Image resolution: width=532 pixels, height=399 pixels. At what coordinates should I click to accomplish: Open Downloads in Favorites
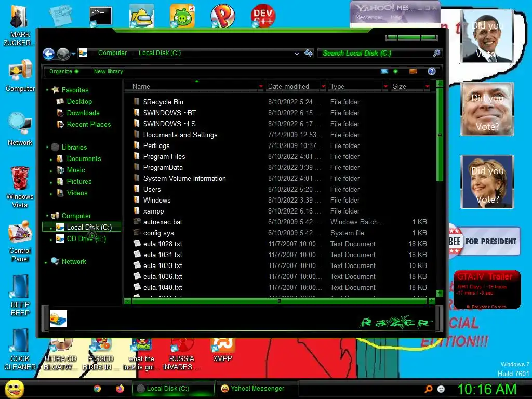83,113
